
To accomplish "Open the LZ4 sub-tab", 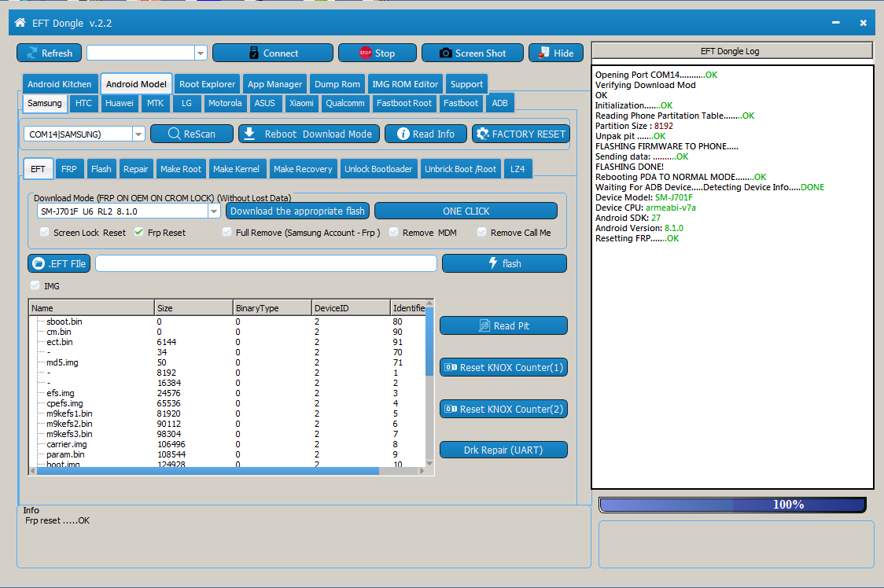I will pos(518,169).
